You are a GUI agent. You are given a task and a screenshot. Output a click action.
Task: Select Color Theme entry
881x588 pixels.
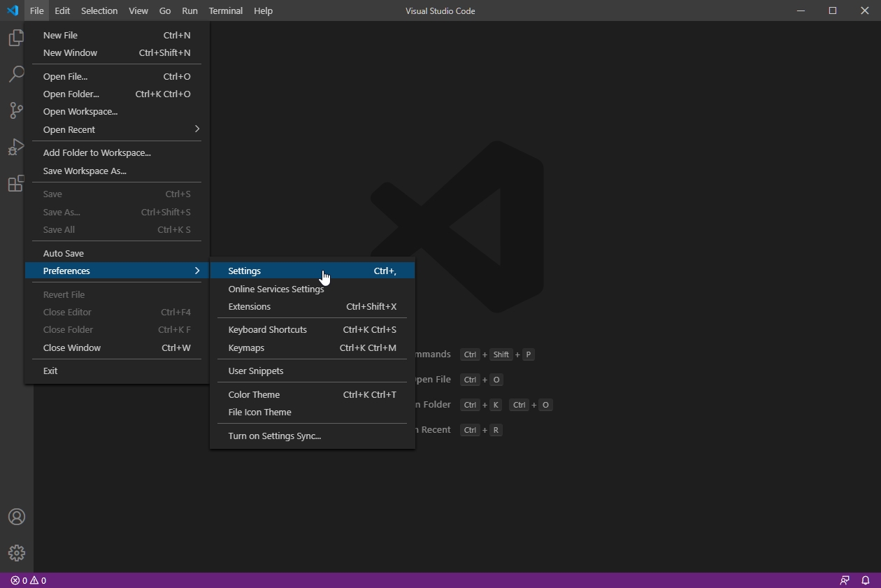tap(313, 394)
